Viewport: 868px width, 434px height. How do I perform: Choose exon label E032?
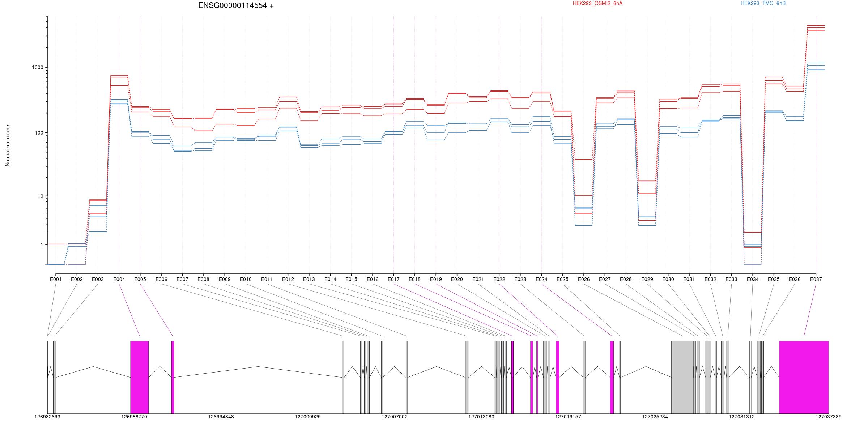click(710, 279)
